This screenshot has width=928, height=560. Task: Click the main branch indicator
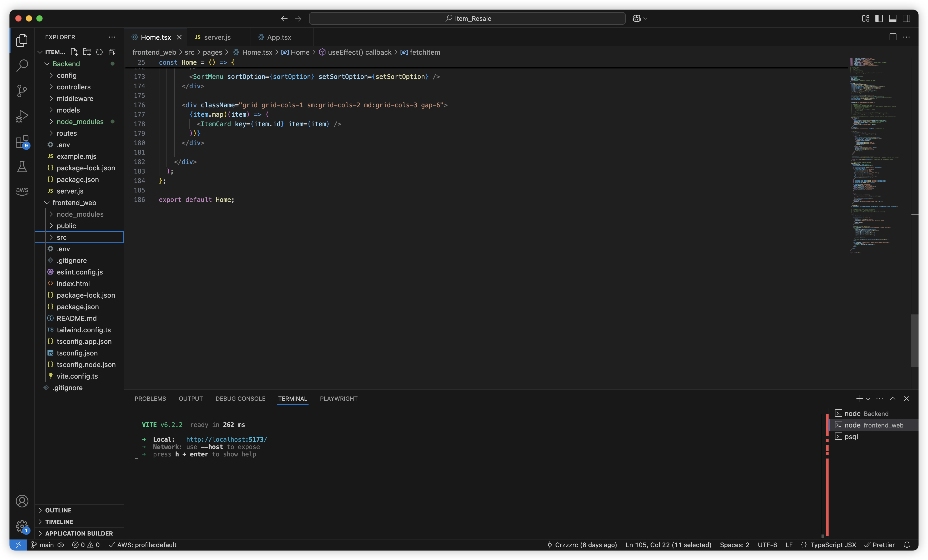click(x=43, y=544)
